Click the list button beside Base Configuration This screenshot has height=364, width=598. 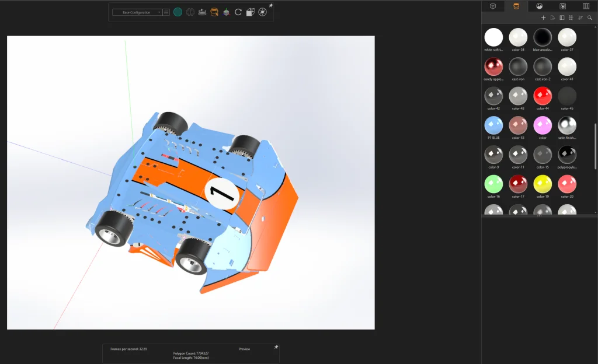click(x=166, y=12)
